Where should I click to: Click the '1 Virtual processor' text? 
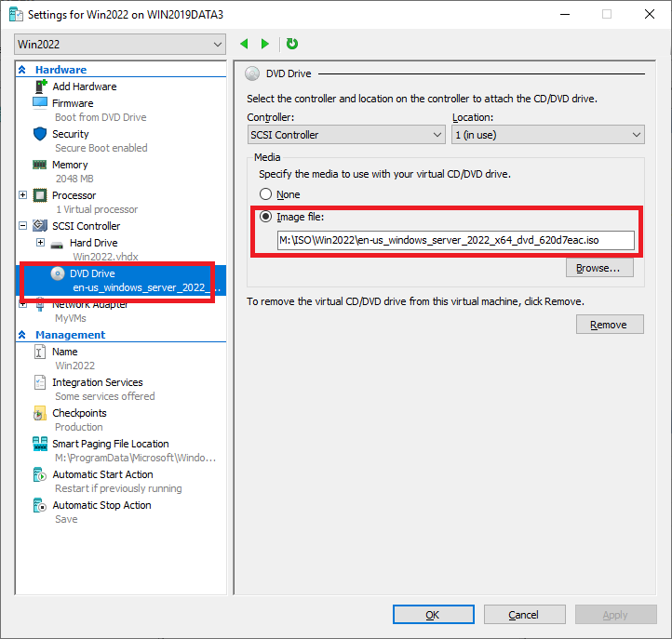97,209
